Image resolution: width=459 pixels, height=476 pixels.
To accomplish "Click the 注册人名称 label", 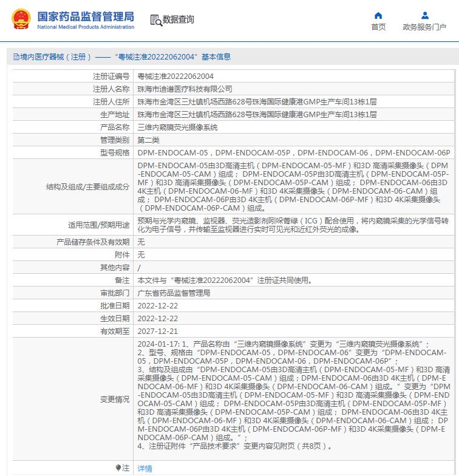I will pos(111,89).
